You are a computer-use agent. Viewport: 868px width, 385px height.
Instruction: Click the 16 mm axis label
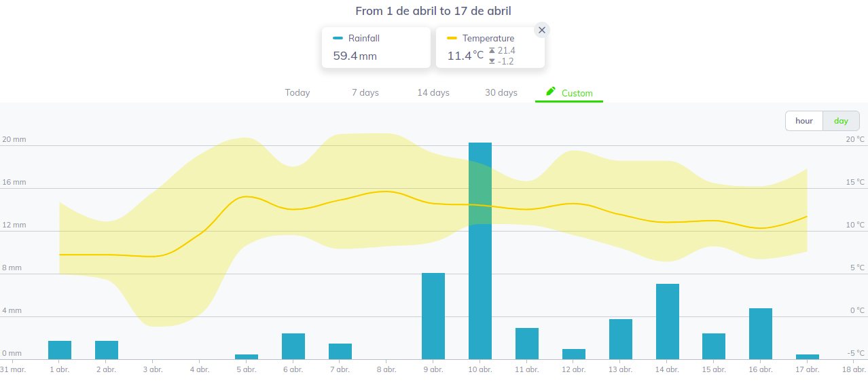(14, 182)
